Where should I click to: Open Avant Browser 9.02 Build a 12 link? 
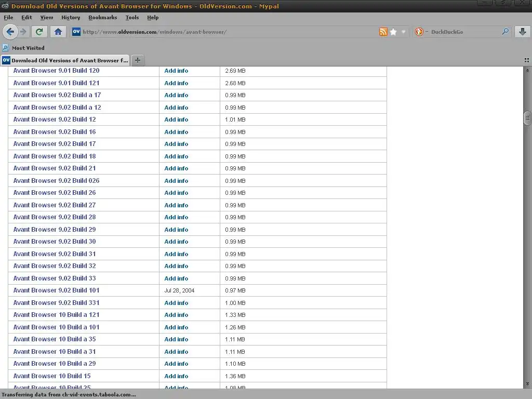click(x=57, y=107)
